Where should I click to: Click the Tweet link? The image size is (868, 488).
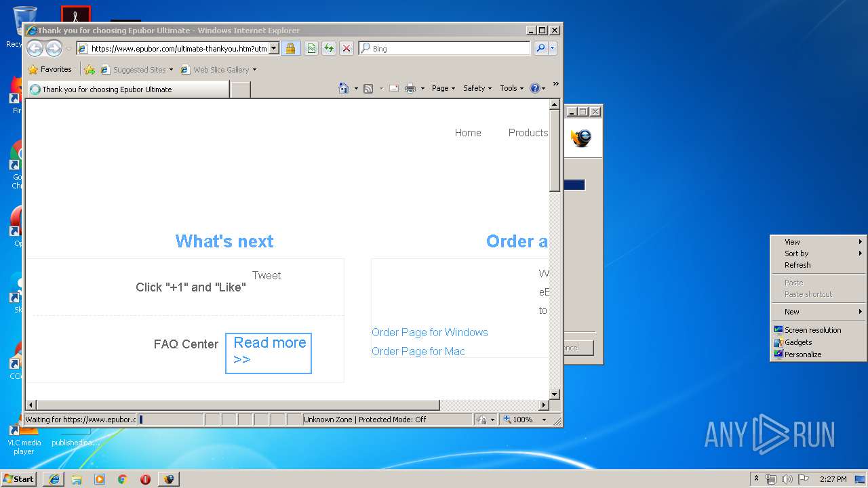coord(267,275)
